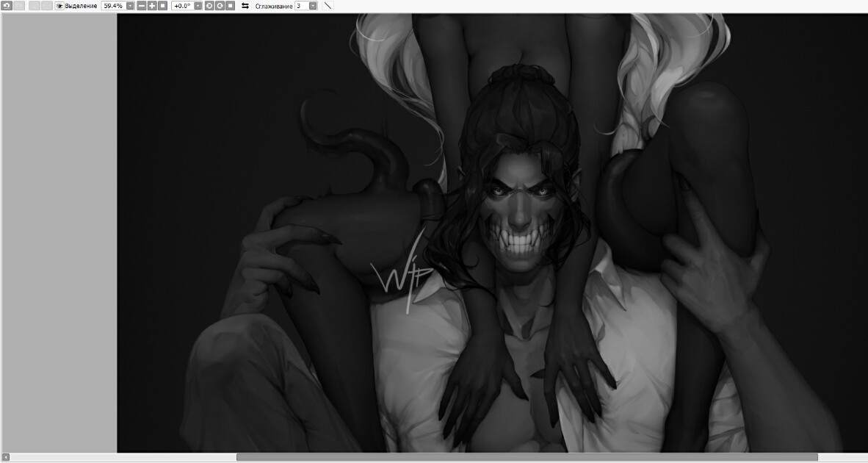This screenshot has height=463, width=868.
Task: Open the zoom percentage dropdown
Action: click(x=130, y=6)
